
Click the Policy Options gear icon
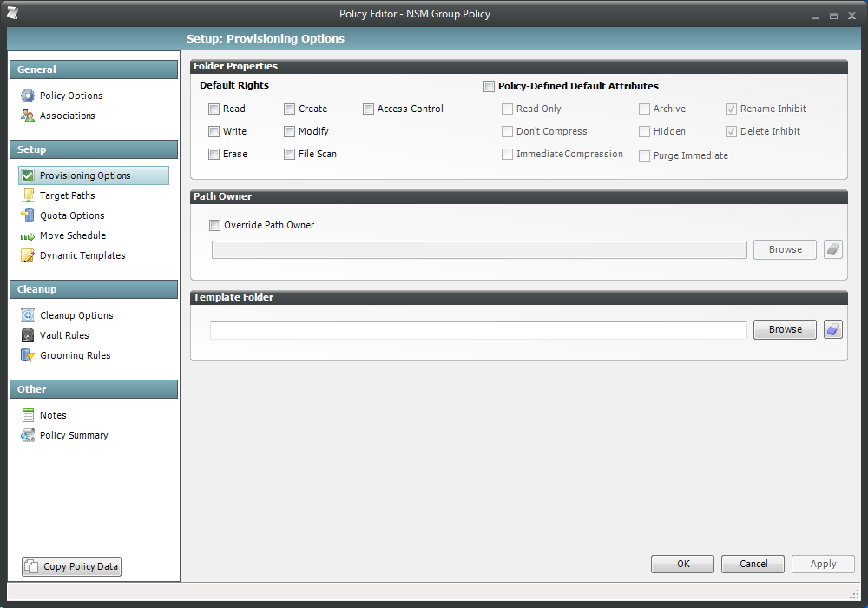pyautogui.click(x=28, y=96)
